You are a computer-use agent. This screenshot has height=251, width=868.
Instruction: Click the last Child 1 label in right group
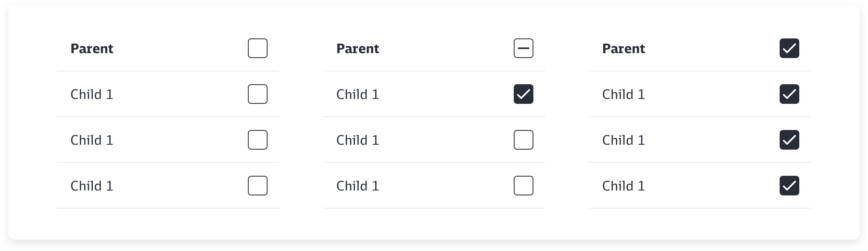click(624, 186)
